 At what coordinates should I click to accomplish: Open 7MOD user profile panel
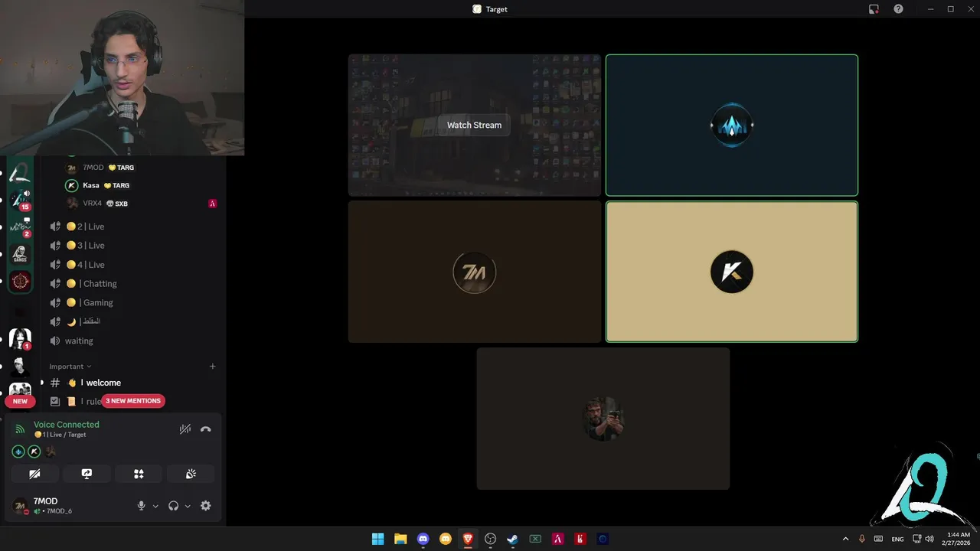[69, 506]
